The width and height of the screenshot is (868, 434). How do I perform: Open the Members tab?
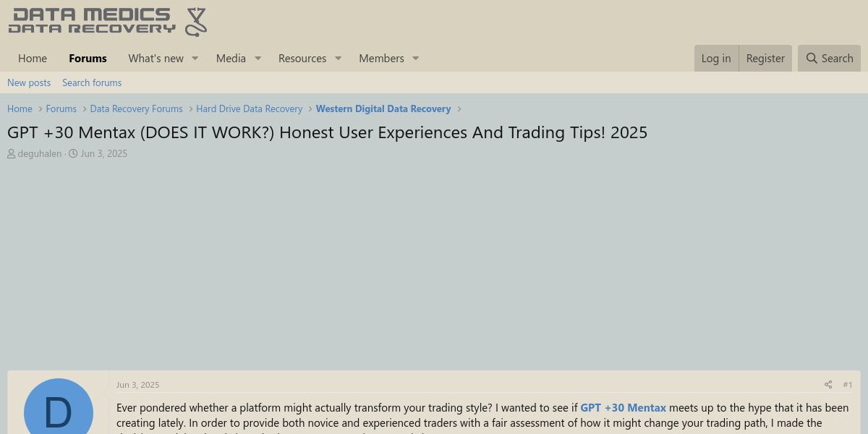[x=381, y=59]
